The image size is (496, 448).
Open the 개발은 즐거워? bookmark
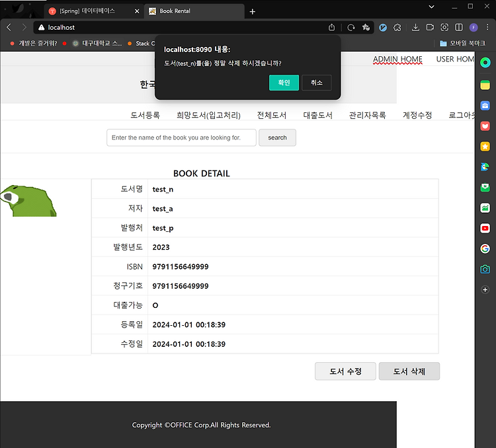(34, 44)
